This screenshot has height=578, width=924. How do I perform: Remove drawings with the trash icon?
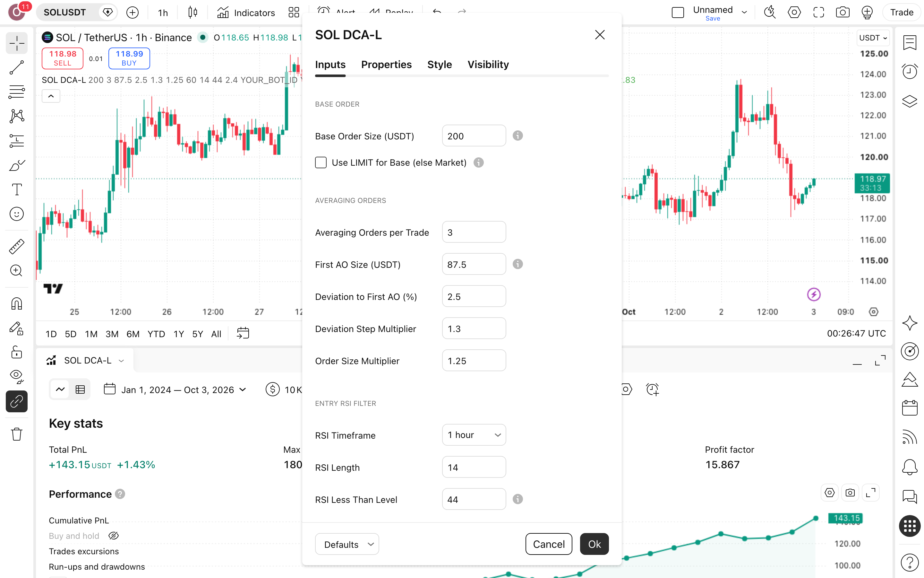pyautogui.click(x=16, y=434)
